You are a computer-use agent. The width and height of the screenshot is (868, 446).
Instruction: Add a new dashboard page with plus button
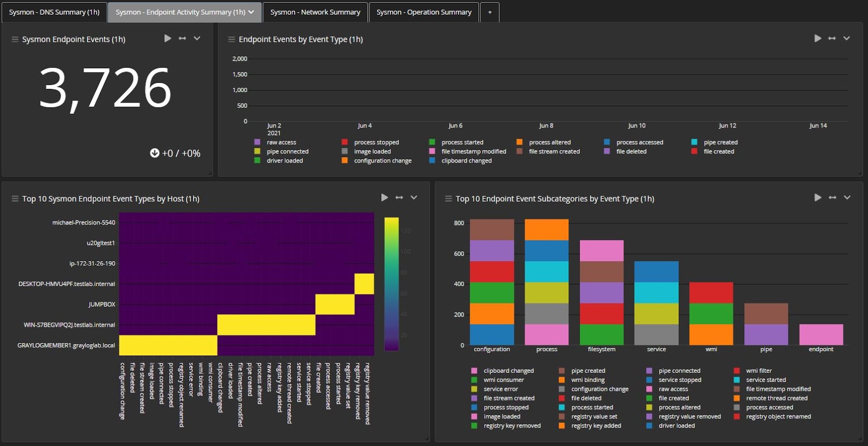490,12
